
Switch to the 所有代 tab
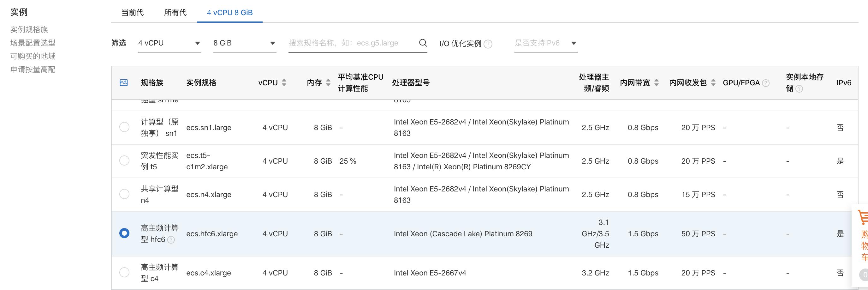175,12
